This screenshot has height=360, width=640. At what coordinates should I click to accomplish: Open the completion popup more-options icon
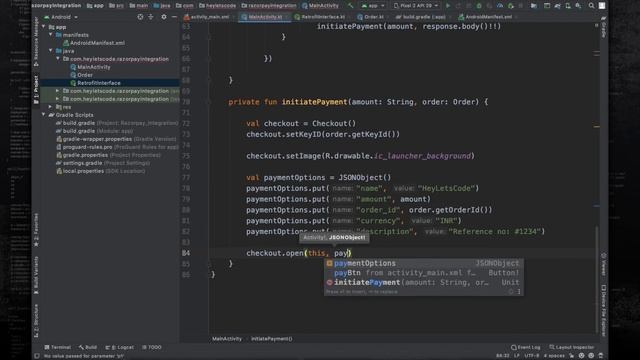519,292
